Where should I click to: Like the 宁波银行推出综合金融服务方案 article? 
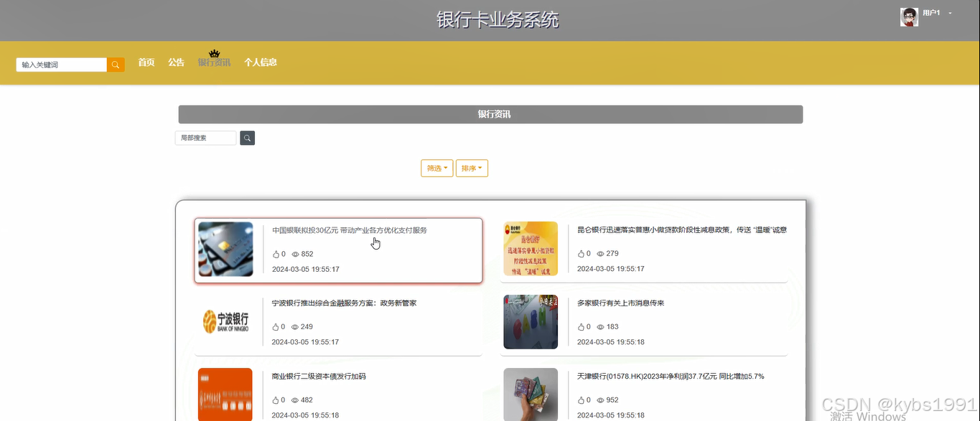pos(276,326)
